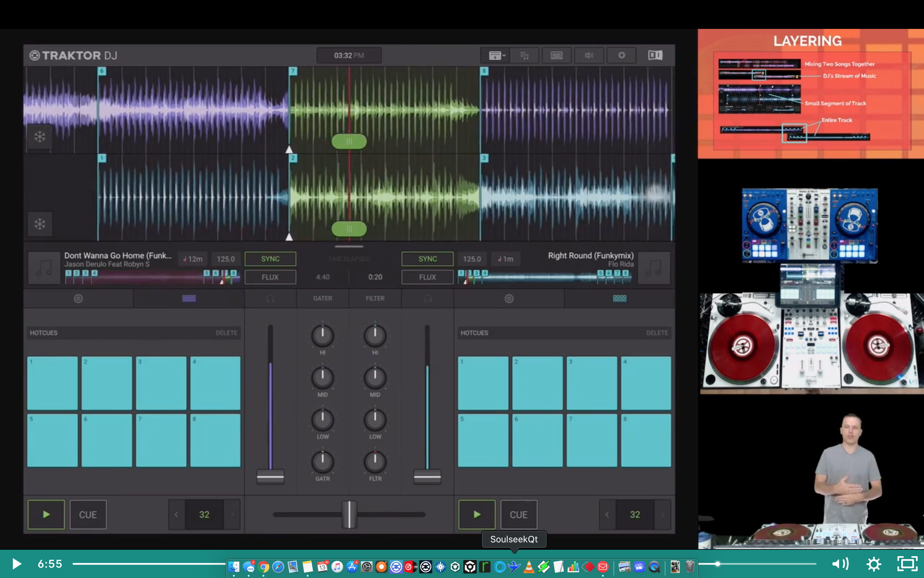The height and width of the screenshot is (578, 924).
Task: Toggle freeze snowflake on upper waveform
Action: [x=40, y=136]
